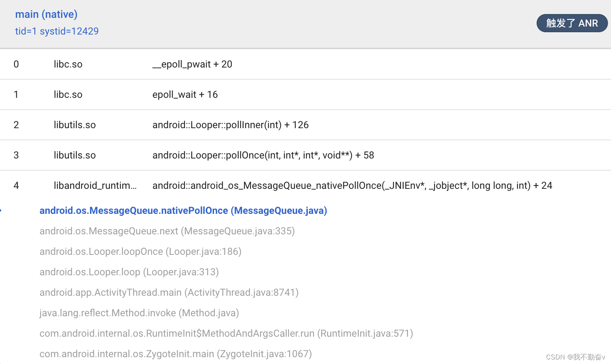Select frame 2 Looper::pollInner row
The height and width of the screenshot is (364, 611).
(230, 125)
